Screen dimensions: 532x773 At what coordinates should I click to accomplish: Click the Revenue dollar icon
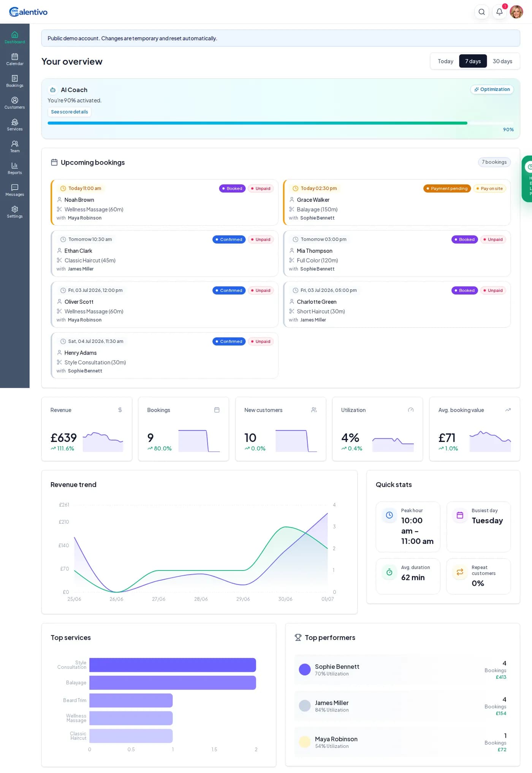tap(120, 410)
